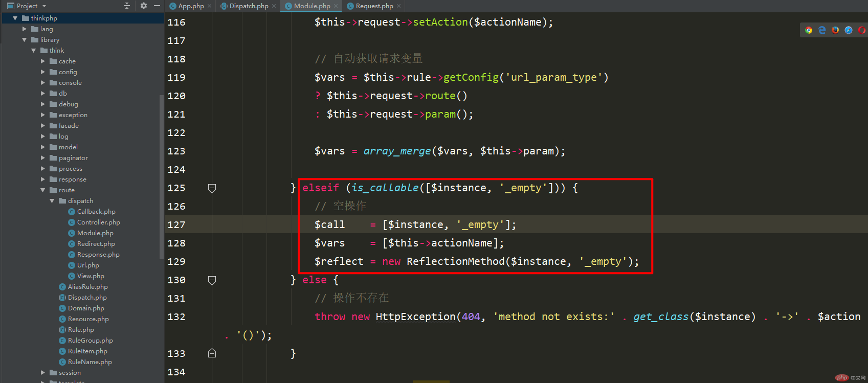Expand the debug folder
This screenshot has width=868, height=383.
pyautogui.click(x=43, y=104)
